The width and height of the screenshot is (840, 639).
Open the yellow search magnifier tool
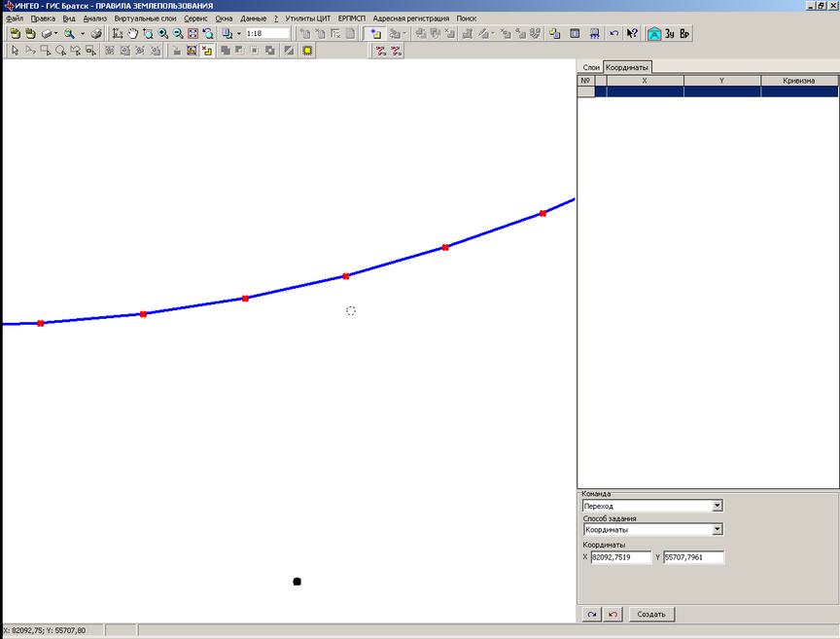pos(69,34)
